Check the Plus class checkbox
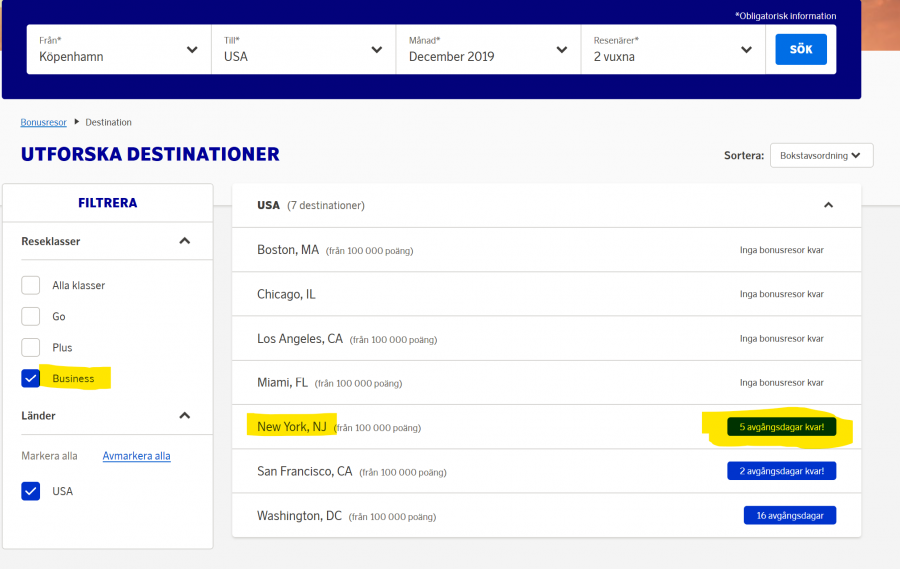 (31, 347)
